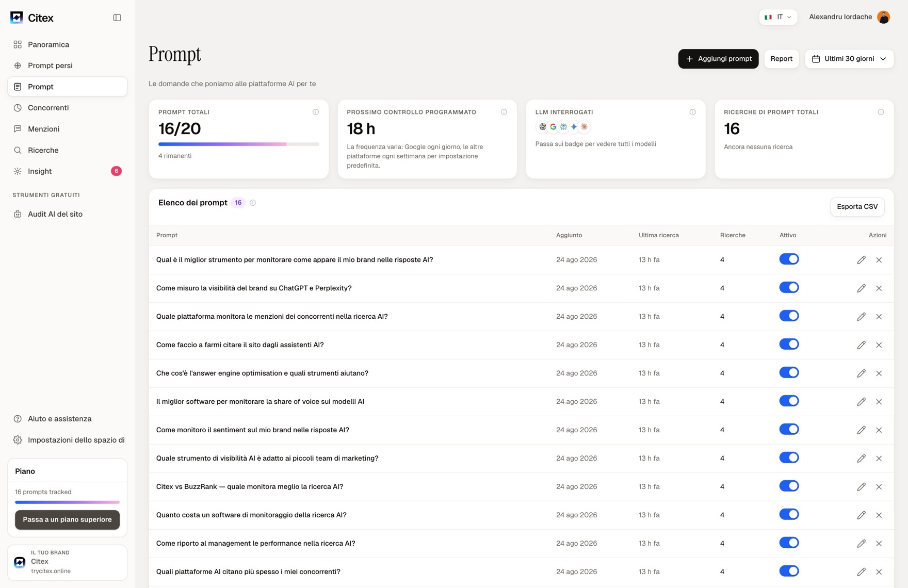Delete the prompt 'Citex vs BuzzRank'

pyautogui.click(x=879, y=487)
